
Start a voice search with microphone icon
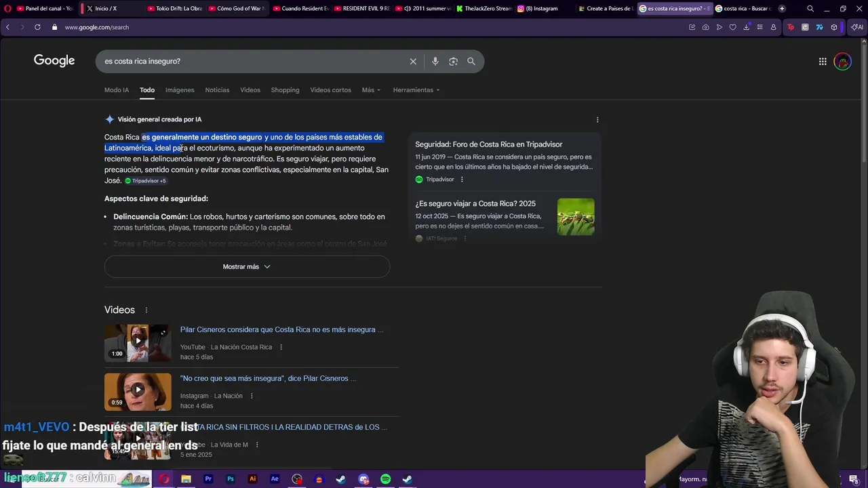(x=435, y=61)
